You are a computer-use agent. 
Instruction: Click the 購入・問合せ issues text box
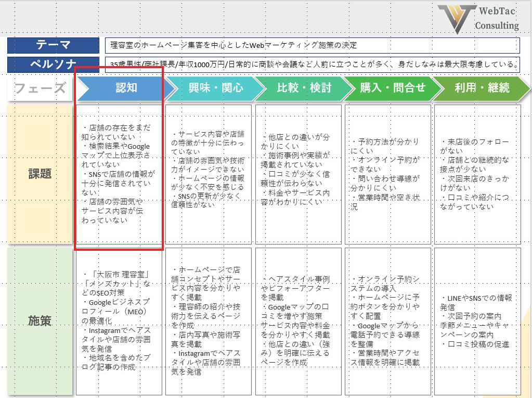(x=387, y=174)
